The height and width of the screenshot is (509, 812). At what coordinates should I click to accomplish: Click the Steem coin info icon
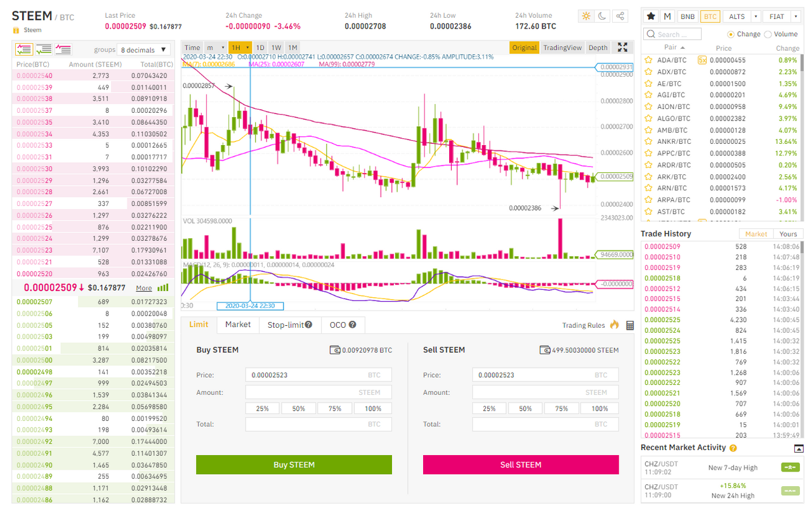(x=16, y=30)
